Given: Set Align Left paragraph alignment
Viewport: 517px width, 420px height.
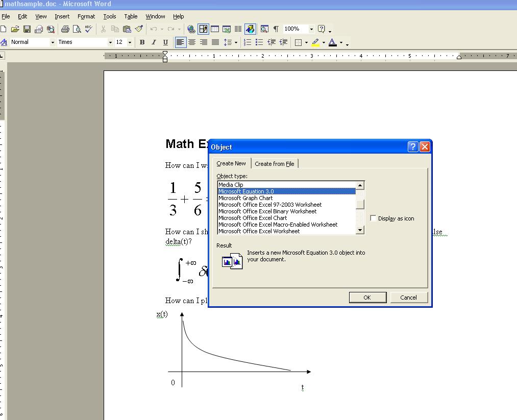Looking at the screenshot, I should pyautogui.click(x=180, y=42).
